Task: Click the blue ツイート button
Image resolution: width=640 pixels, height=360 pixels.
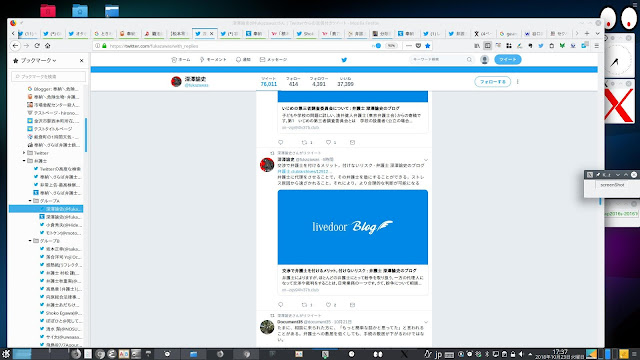Action: tap(508, 60)
